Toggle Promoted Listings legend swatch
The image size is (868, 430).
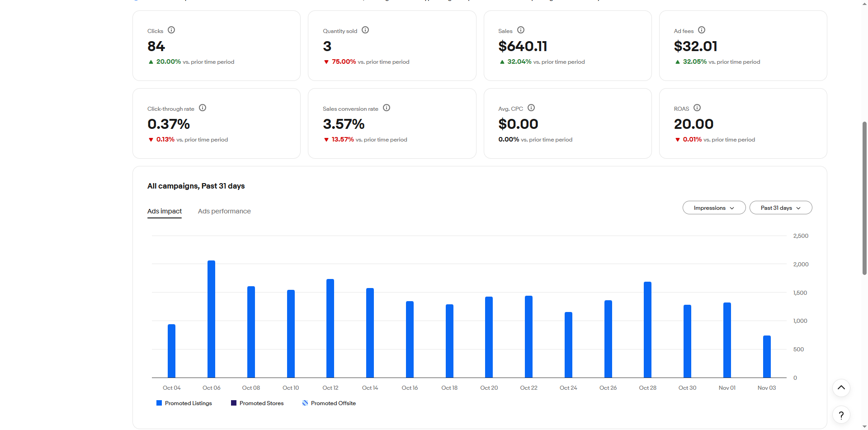tap(159, 403)
